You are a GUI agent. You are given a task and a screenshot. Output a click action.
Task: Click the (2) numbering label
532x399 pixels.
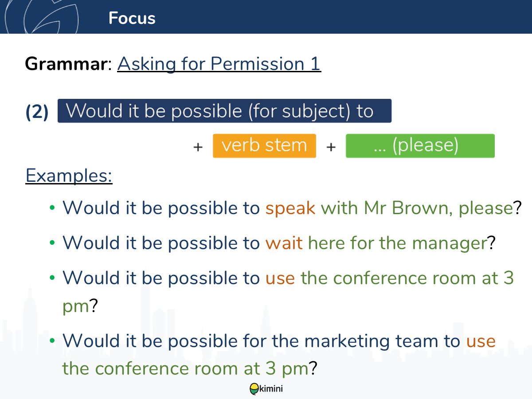click(37, 112)
